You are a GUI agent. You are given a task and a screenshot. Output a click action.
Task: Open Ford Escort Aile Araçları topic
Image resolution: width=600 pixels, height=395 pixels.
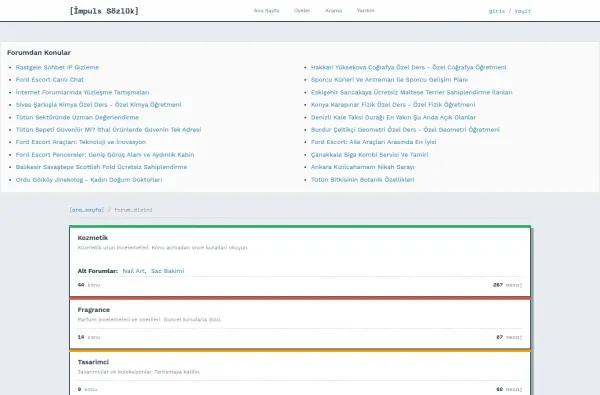click(373, 142)
